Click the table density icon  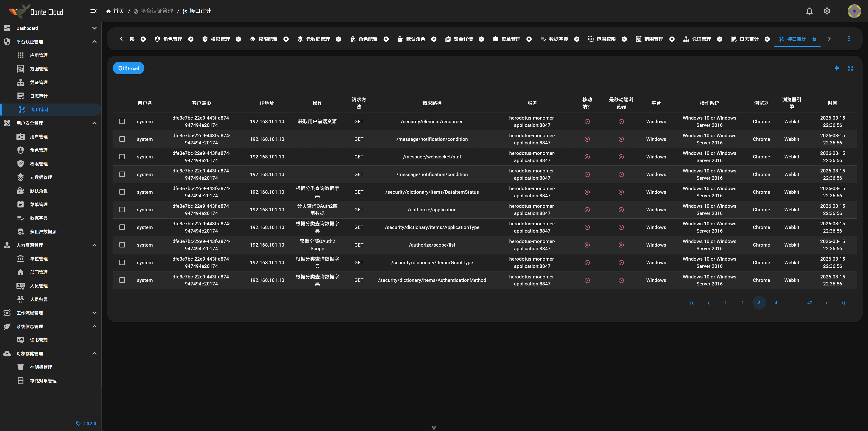836,68
